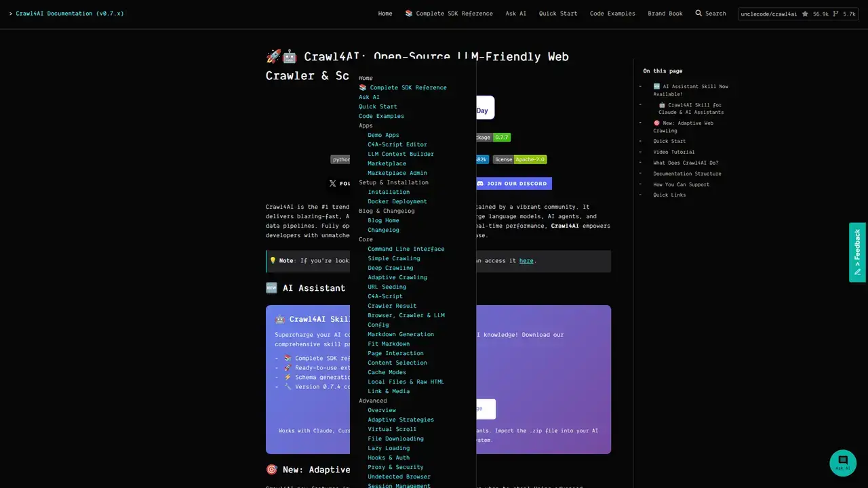Screen dimensions: 868x488
Task: Expand the Advanced section in the menu
Action: click(x=372, y=401)
